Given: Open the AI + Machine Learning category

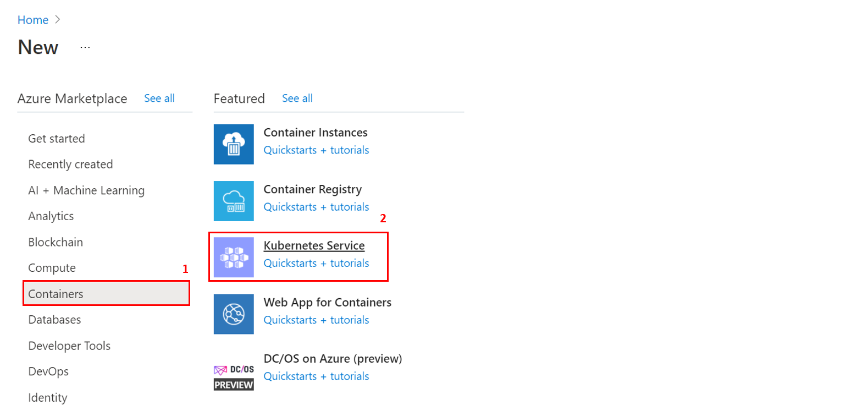Looking at the screenshot, I should click(86, 190).
